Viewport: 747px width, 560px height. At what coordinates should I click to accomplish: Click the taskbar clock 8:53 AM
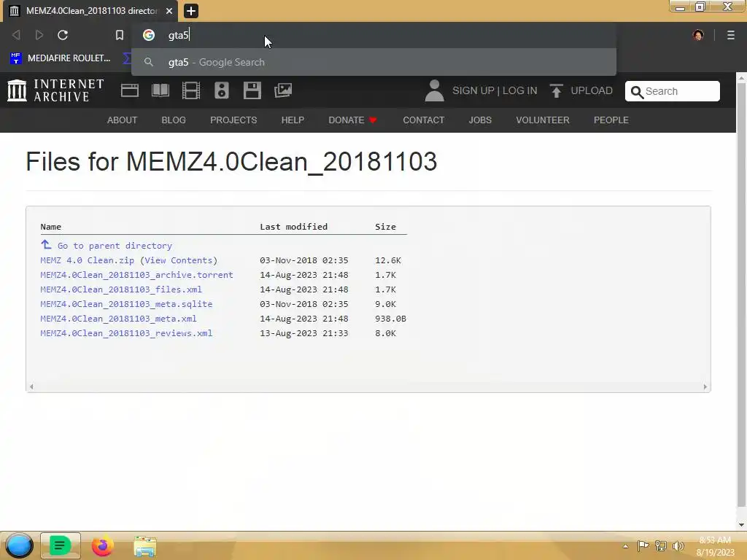click(x=715, y=540)
